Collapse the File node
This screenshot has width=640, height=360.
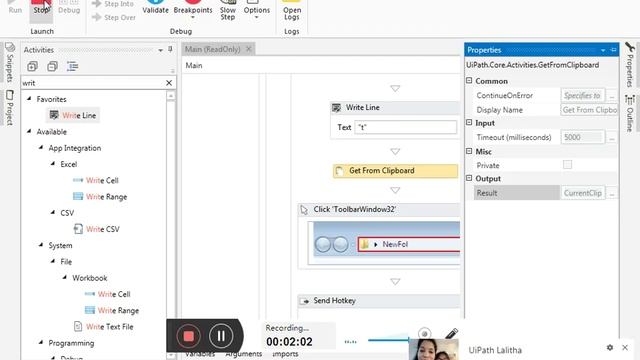point(53,261)
